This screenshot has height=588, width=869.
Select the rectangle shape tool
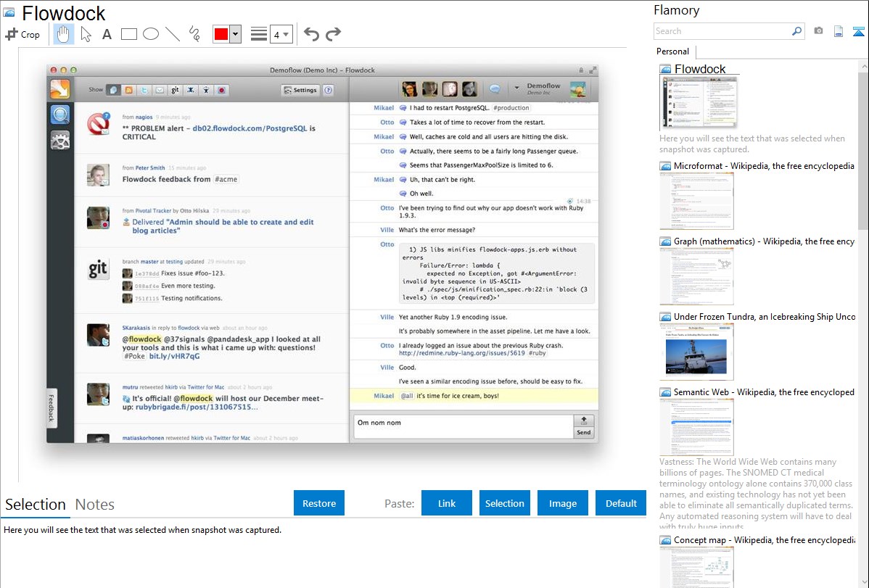(128, 34)
